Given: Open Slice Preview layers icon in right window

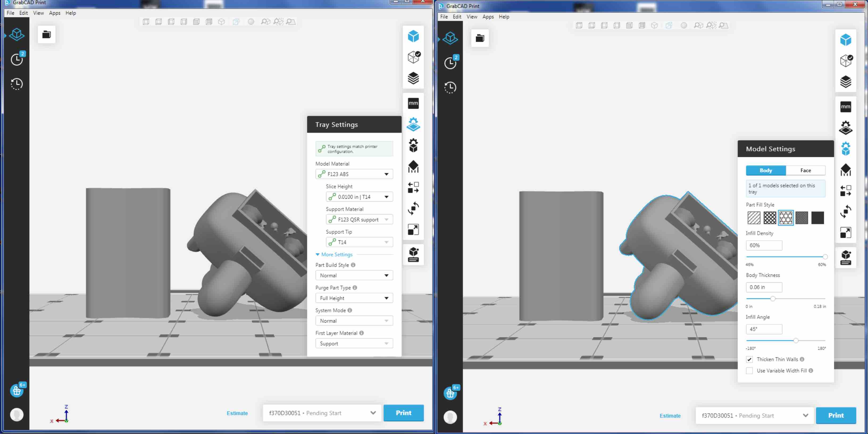Looking at the screenshot, I should click(845, 82).
